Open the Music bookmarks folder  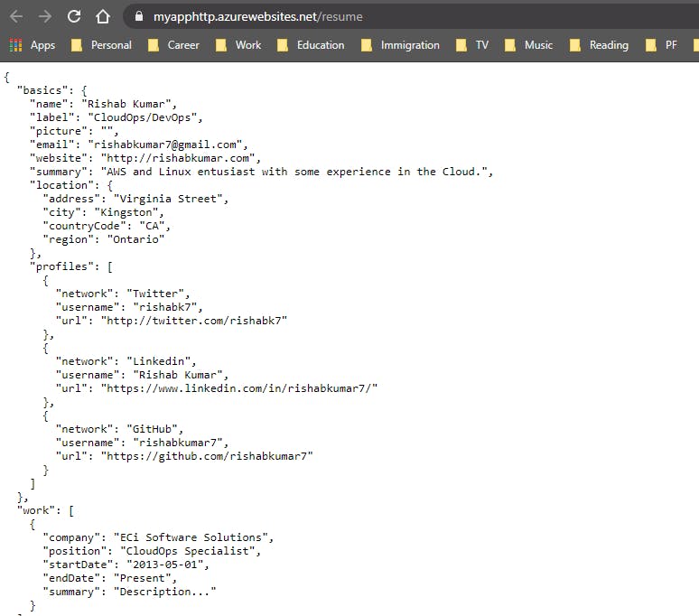click(x=528, y=45)
